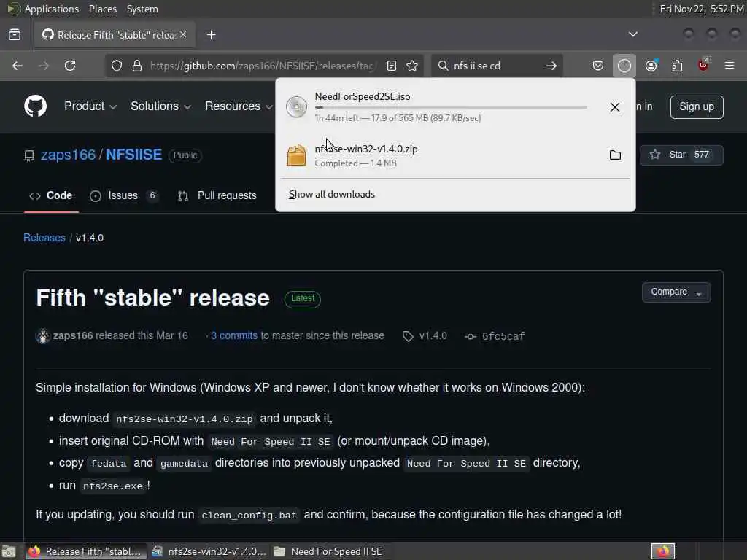
Task: Click clock showing Fri Nov 22
Action: coord(701,9)
